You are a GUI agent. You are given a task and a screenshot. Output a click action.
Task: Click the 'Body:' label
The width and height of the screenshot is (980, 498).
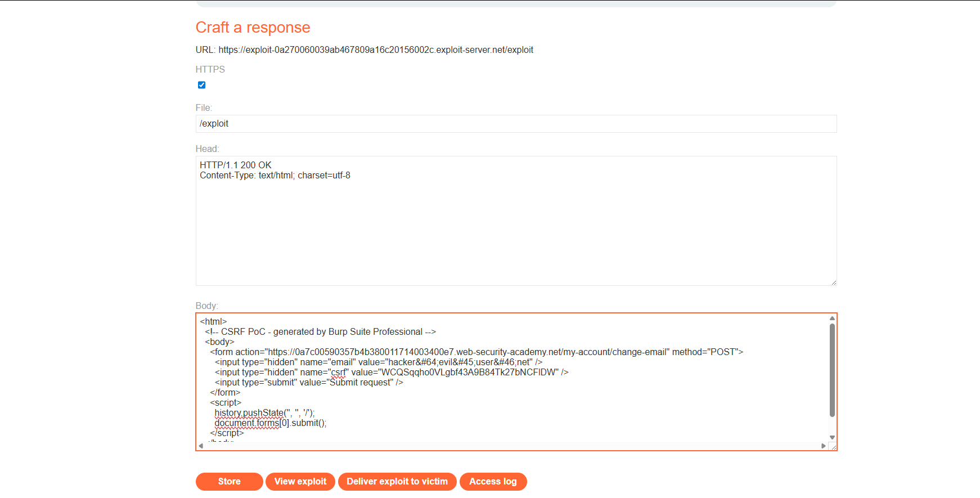pyautogui.click(x=206, y=306)
